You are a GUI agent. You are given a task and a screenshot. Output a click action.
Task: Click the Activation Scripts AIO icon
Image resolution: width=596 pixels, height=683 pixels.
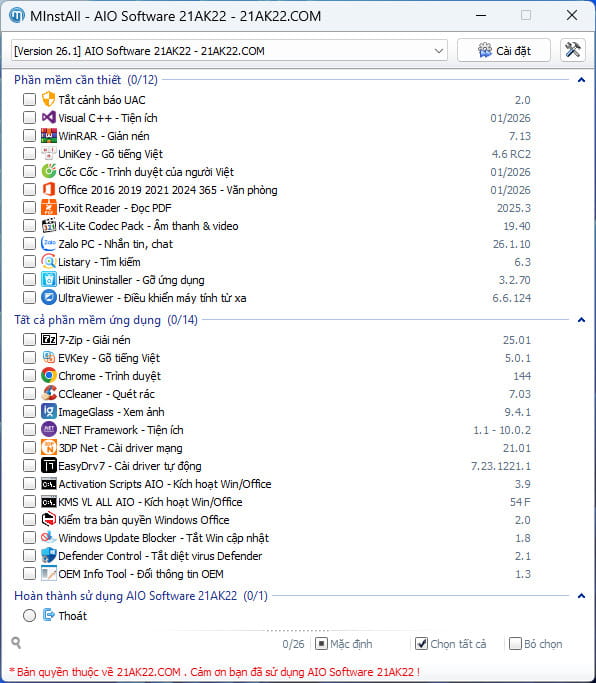(x=48, y=484)
